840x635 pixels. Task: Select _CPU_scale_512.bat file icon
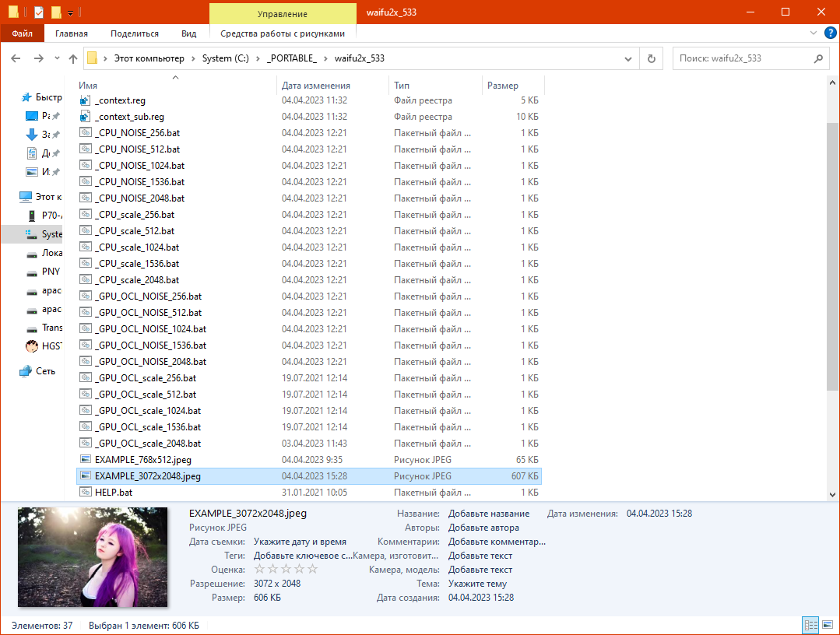(85, 231)
